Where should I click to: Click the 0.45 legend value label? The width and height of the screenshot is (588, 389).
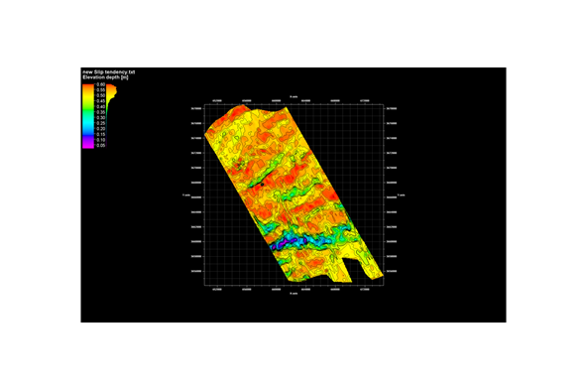coord(101,101)
